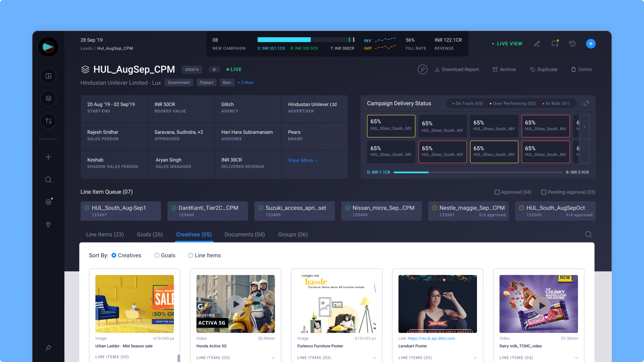Show previous delivery status cards with left chevron

[585, 151]
